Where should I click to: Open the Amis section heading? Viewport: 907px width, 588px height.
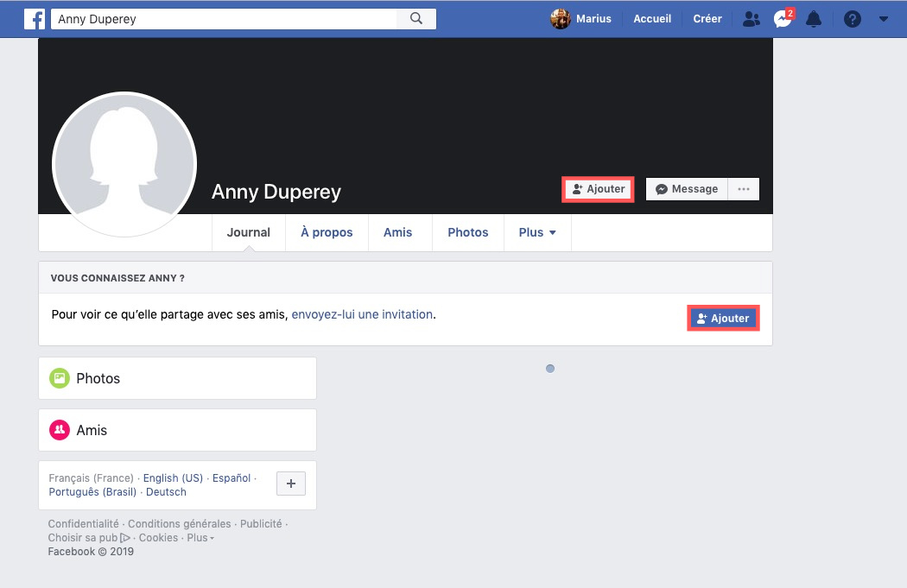tap(92, 430)
